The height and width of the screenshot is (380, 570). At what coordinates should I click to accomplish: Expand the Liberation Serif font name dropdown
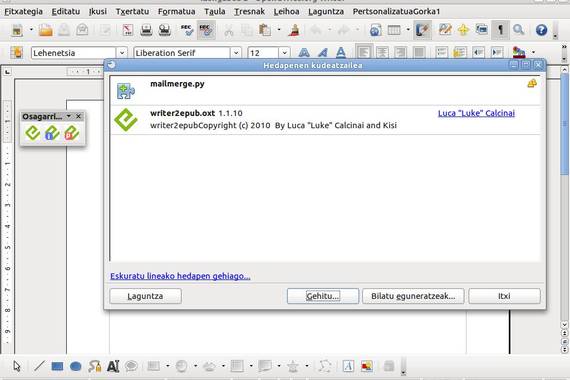coord(236,53)
